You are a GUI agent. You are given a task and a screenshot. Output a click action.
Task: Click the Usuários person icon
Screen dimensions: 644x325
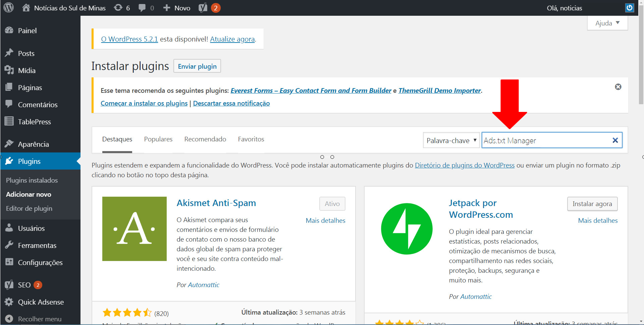pyautogui.click(x=9, y=228)
